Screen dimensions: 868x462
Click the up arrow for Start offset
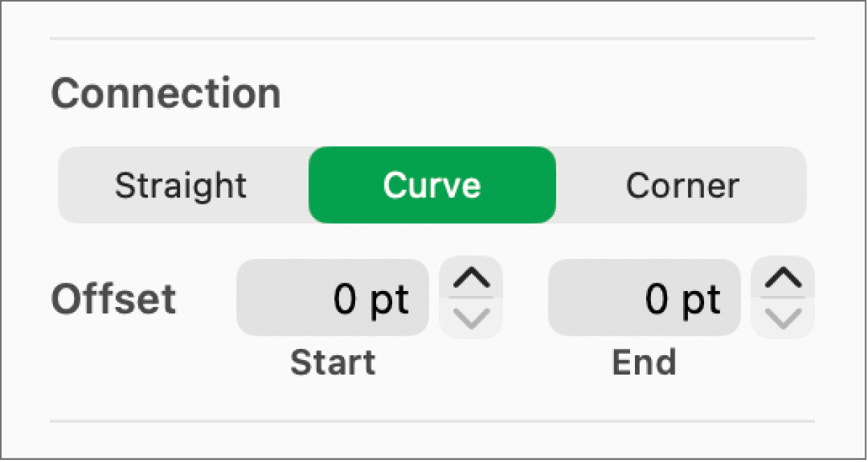pyautogui.click(x=471, y=280)
